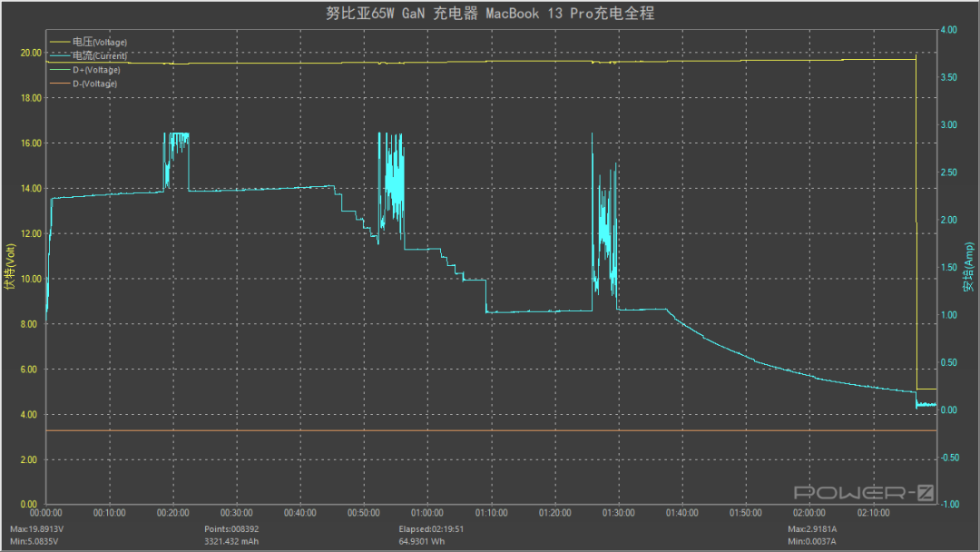Viewport: 980px width, 552px height.
Task: Click the D-(Voltage) legend entry
Action: click(x=95, y=84)
